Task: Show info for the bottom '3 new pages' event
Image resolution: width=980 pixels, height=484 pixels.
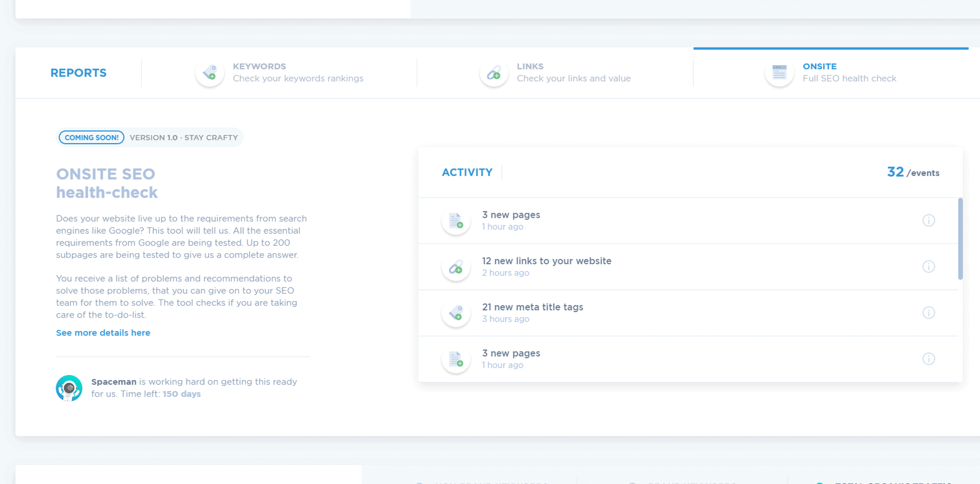Action: (928, 359)
